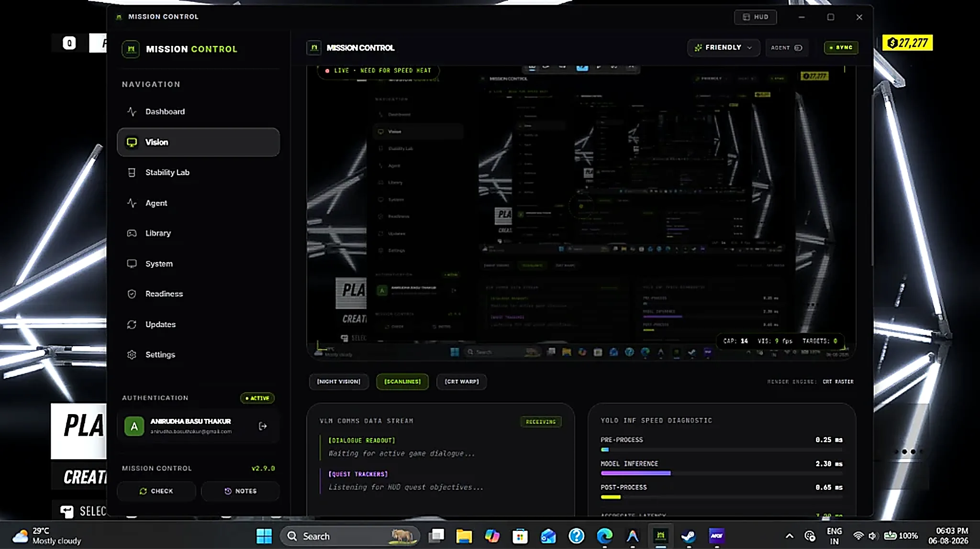This screenshot has height=549, width=980.
Task: Show hidden tray icons chevron
Action: tap(790, 536)
